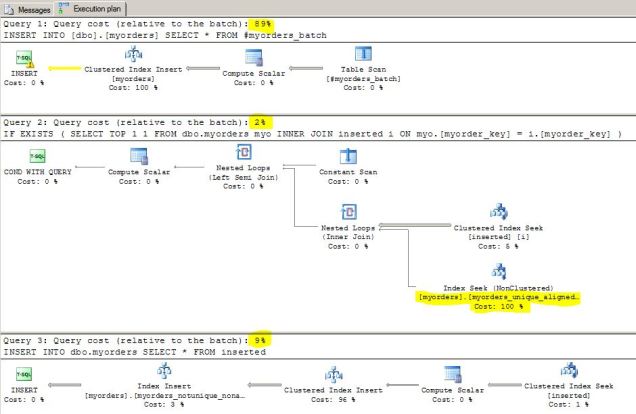This screenshot has height=414, width=636.
Task: Select Clustered Index Seek [inserted] [i] icon
Action: pyautogui.click(x=498, y=212)
